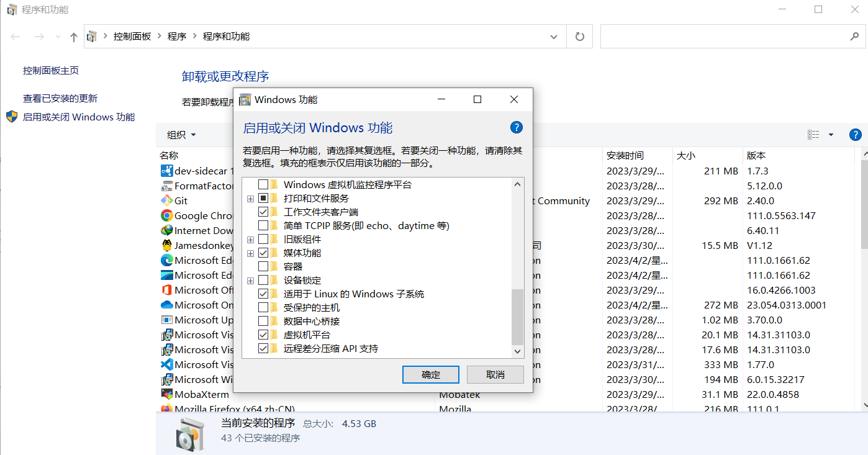Open help in the Windows 功能 dialog
The width and height of the screenshot is (868, 455).
click(x=517, y=127)
